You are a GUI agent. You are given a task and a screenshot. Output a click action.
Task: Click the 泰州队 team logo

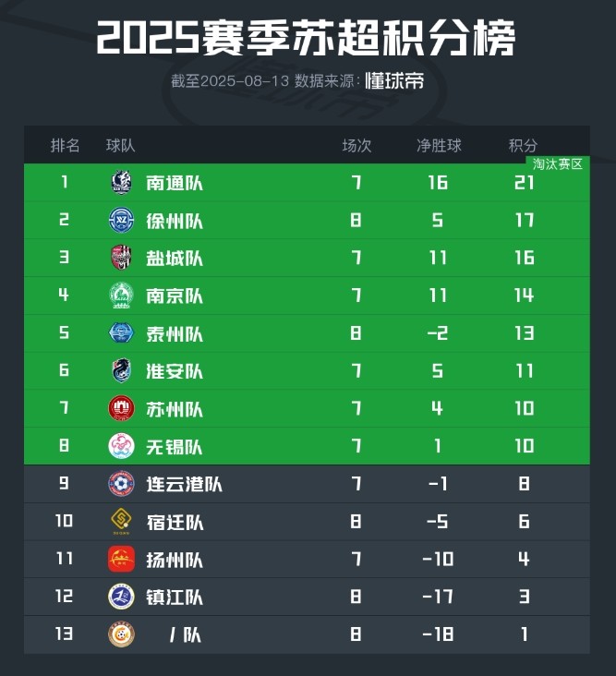pyautogui.click(x=121, y=333)
